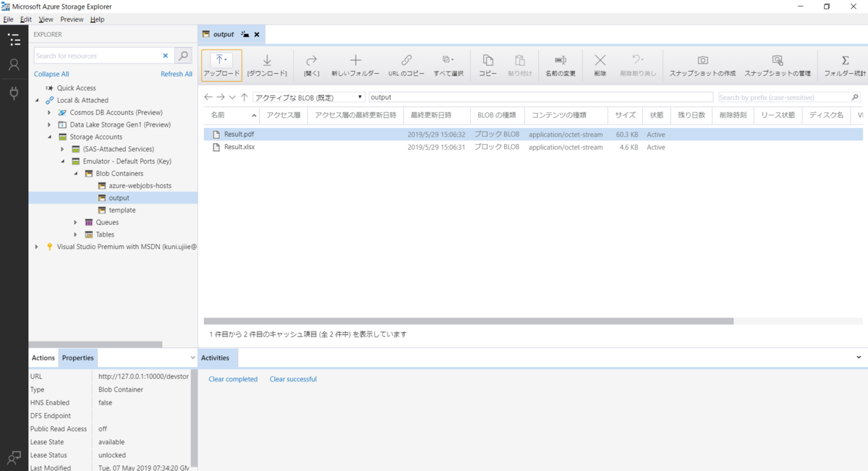
Task: Click スナップショットの作成 create snapshot
Action: click(x=702, y=65)
